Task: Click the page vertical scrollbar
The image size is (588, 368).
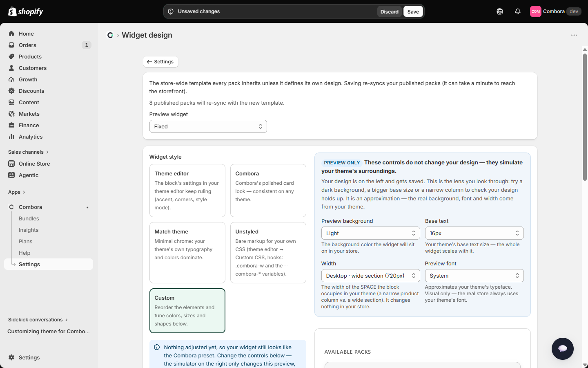Action: point(585,117)
